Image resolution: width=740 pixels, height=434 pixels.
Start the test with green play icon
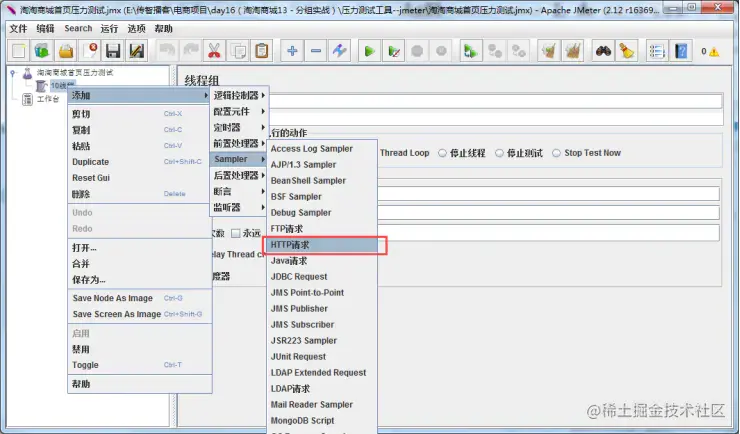(x=370, y=50)
